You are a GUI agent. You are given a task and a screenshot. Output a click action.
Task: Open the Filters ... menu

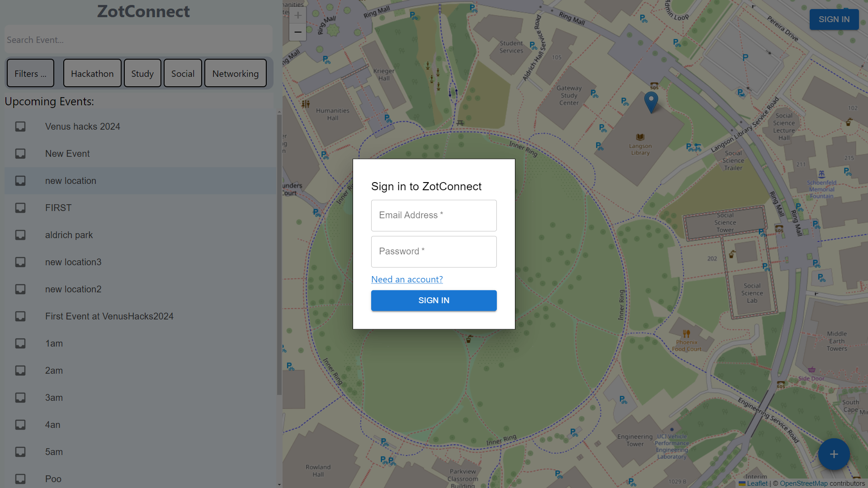pyautogui.click(x=30, y=73)
